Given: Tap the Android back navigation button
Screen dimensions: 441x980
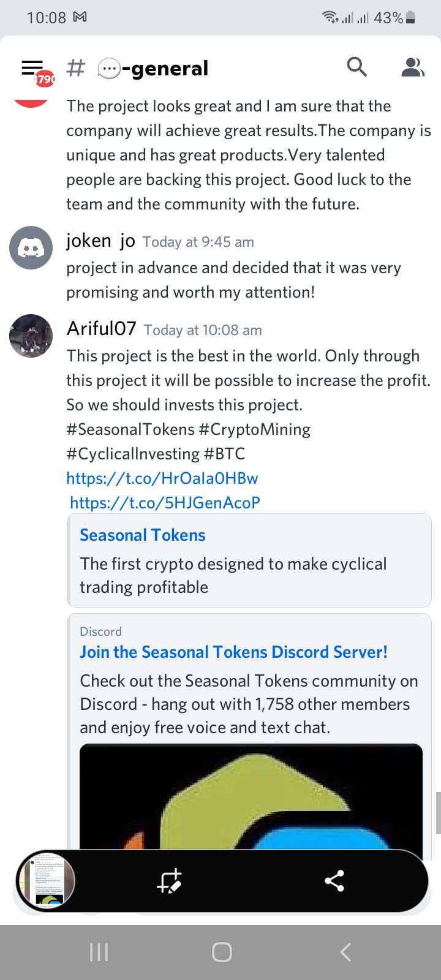Looking at the screenshot, I should [345, 952].
